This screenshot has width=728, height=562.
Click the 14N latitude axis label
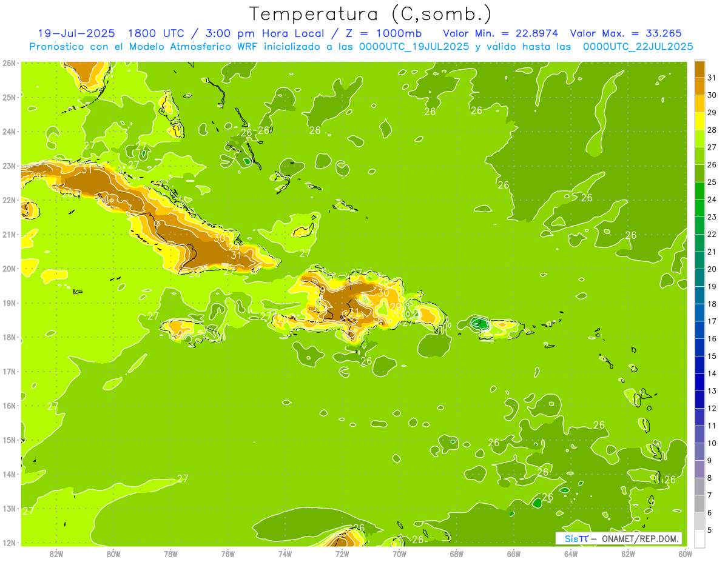(x=8, y=473)
